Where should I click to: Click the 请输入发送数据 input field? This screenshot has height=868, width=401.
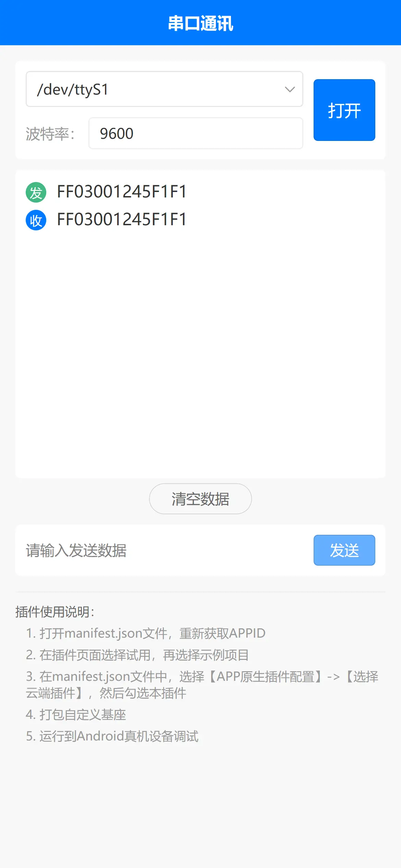(x=165, y=551)
